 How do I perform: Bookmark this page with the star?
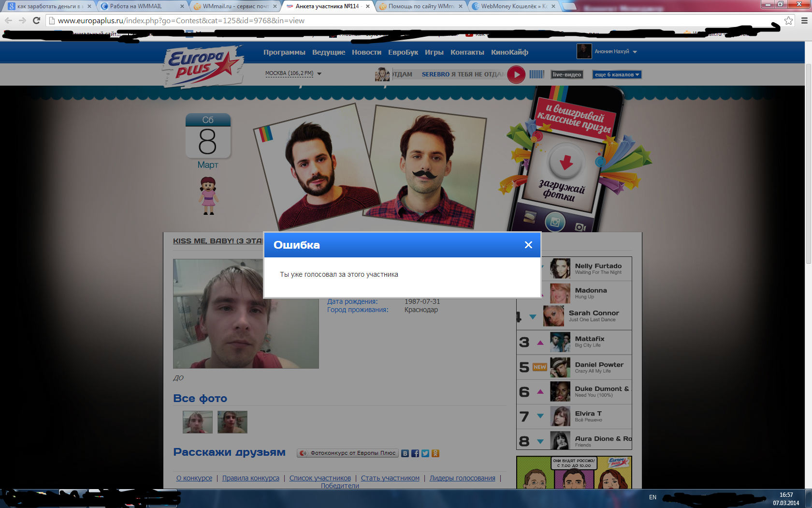click(x=788, y=20)
